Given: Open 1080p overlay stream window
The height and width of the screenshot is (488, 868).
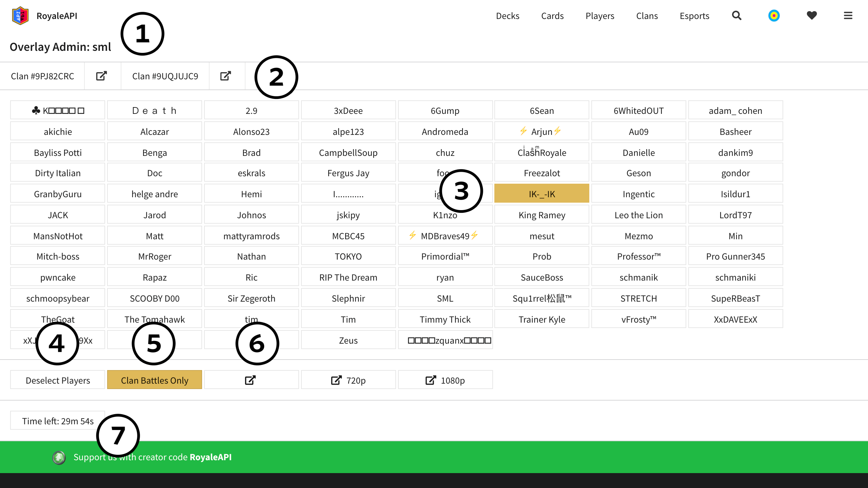Looking at the screenshot, I should coord(445,380).
